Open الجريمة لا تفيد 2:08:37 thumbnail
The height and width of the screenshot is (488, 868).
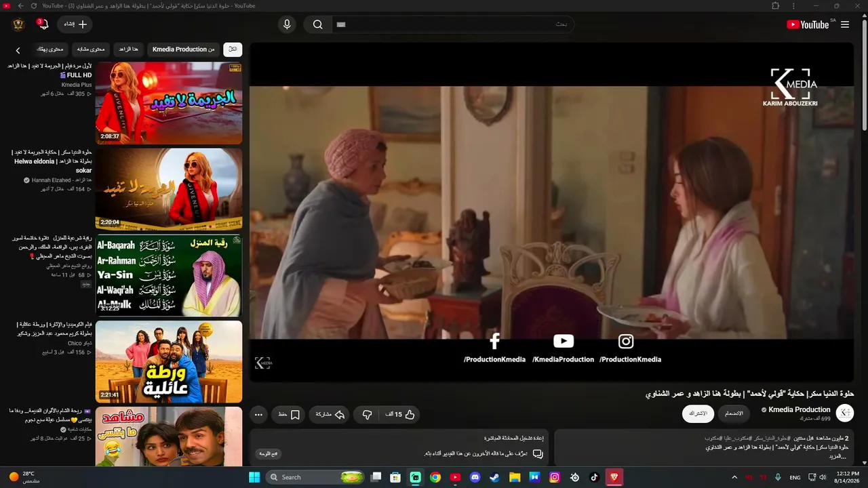(169, 103)
